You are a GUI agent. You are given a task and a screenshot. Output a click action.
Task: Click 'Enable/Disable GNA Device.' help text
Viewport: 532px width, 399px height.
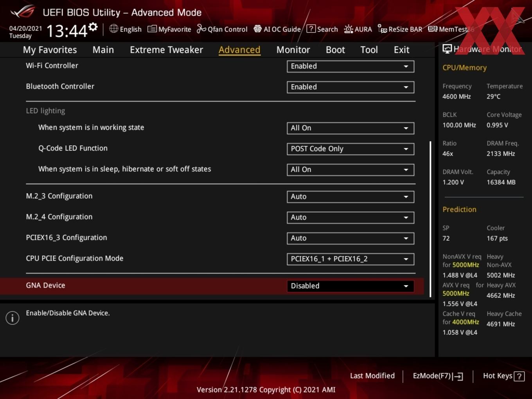(x=68, y=313)
